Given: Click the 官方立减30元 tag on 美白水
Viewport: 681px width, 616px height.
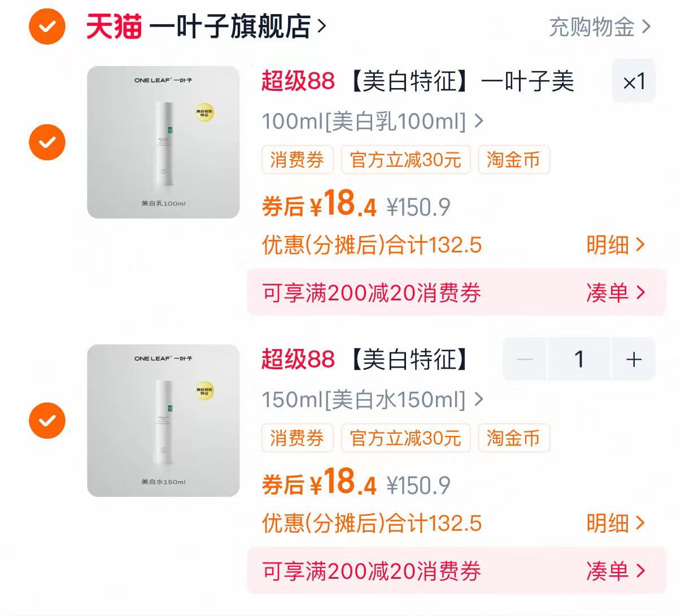Looking at the screenshot, I should (405, 438).
